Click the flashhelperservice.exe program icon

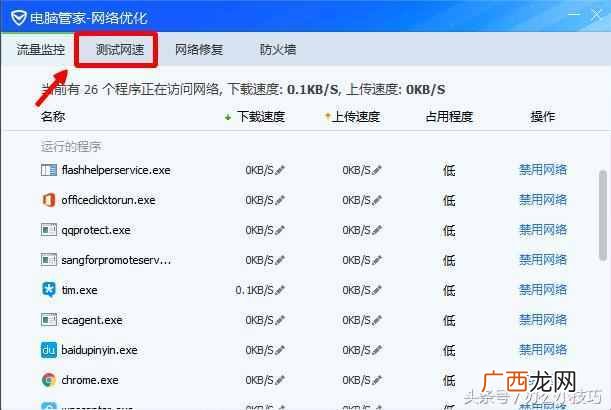(x=49, y=170)
